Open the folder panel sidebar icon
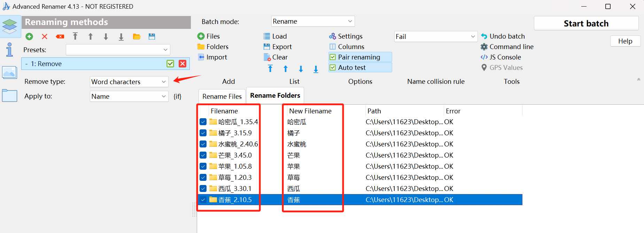This screenshot has width=644, height=233. point(9,95)
